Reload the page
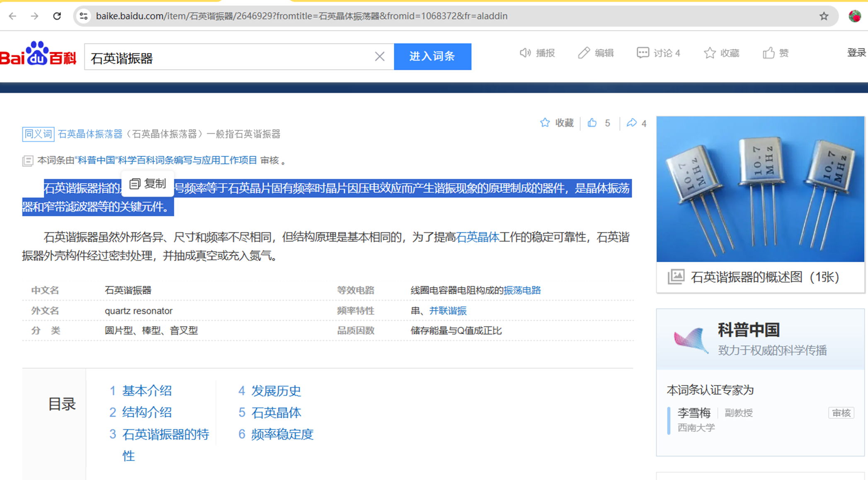The width and height of the screenshot is (868, 480). [x=57, y=16]
